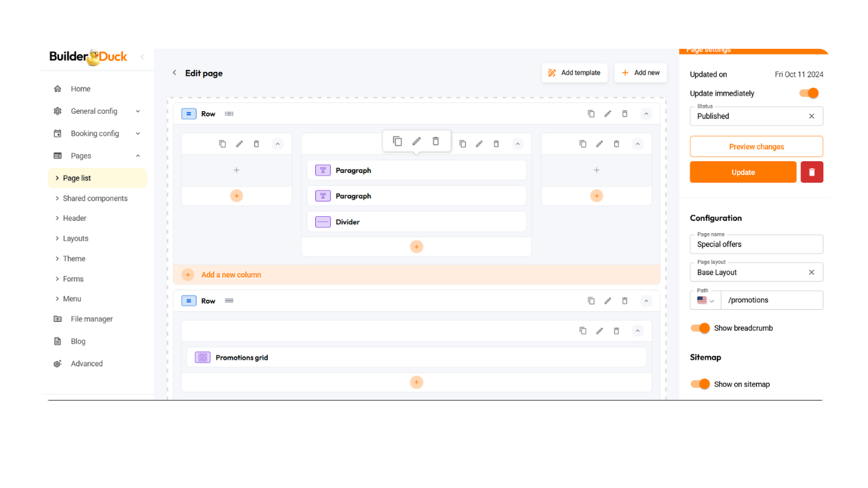Disable the Update immediately toggle

coord(808,94)
